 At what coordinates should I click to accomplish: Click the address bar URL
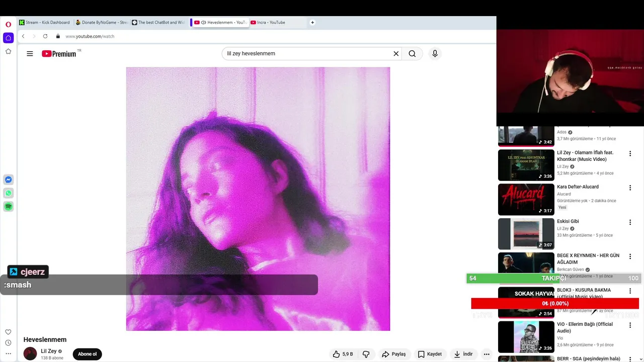point(90,36)
